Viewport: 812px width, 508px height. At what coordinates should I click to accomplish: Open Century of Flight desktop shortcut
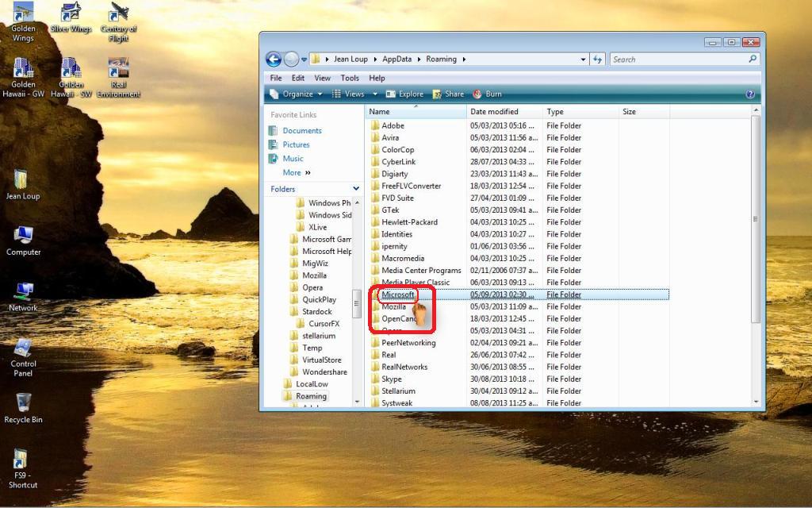click(119, 21)
